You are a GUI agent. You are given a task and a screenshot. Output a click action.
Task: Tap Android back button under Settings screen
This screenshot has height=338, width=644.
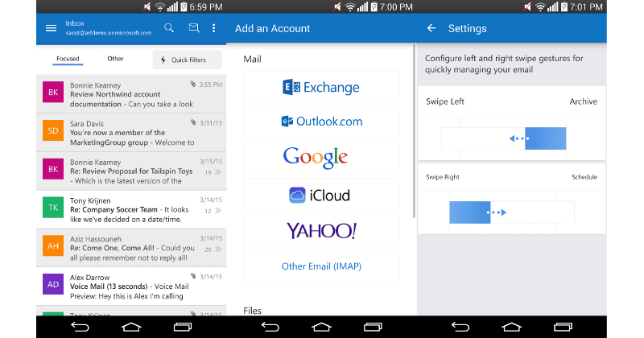[460, 327]
